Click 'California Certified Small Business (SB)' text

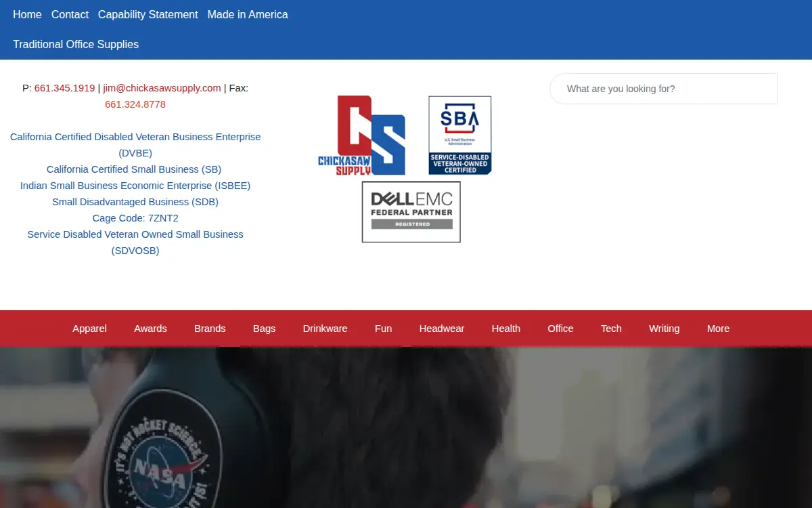[134, 169]
